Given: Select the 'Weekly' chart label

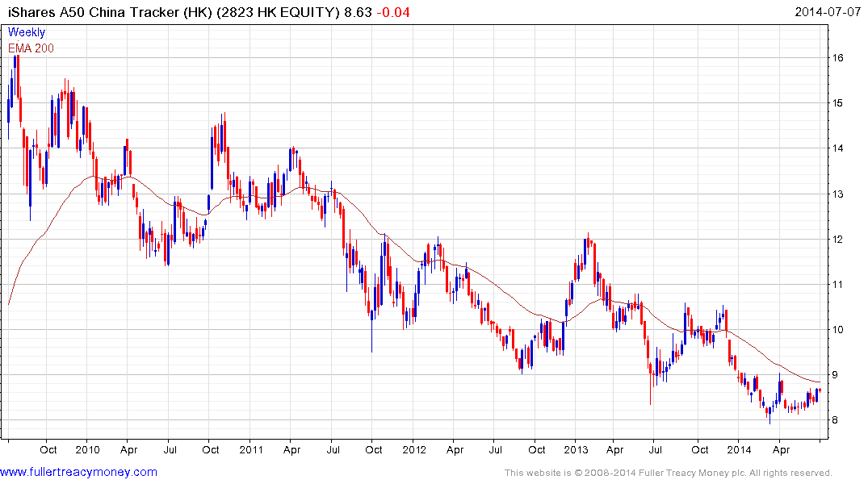Looking at the screenshot, I should pos(26,32).
